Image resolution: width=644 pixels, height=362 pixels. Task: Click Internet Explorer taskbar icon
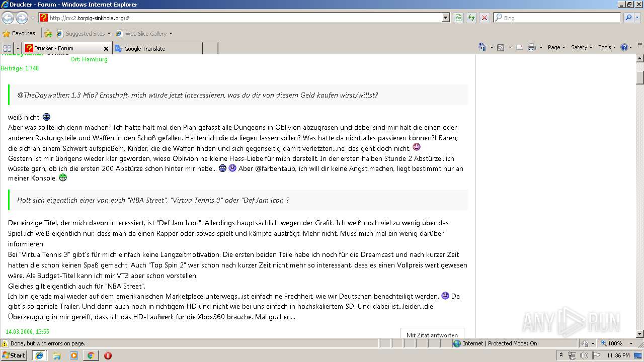(39, 355)
